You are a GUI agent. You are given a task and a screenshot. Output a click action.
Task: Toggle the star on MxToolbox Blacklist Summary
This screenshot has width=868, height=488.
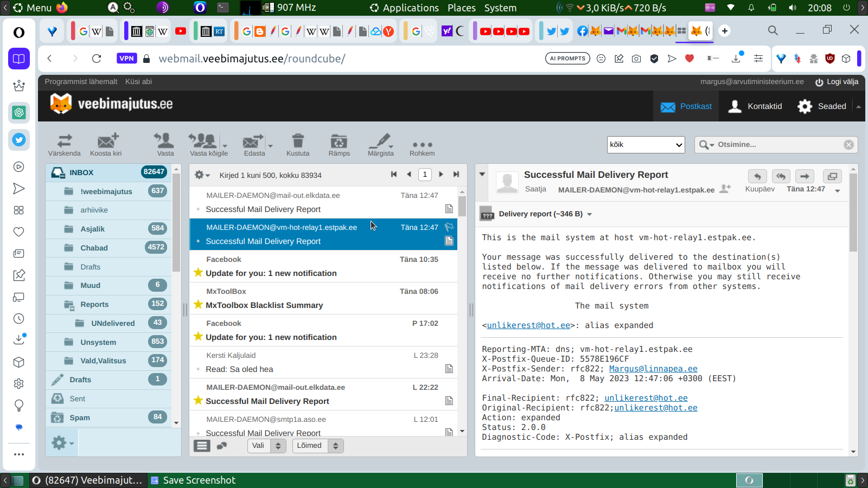point(199,304)
